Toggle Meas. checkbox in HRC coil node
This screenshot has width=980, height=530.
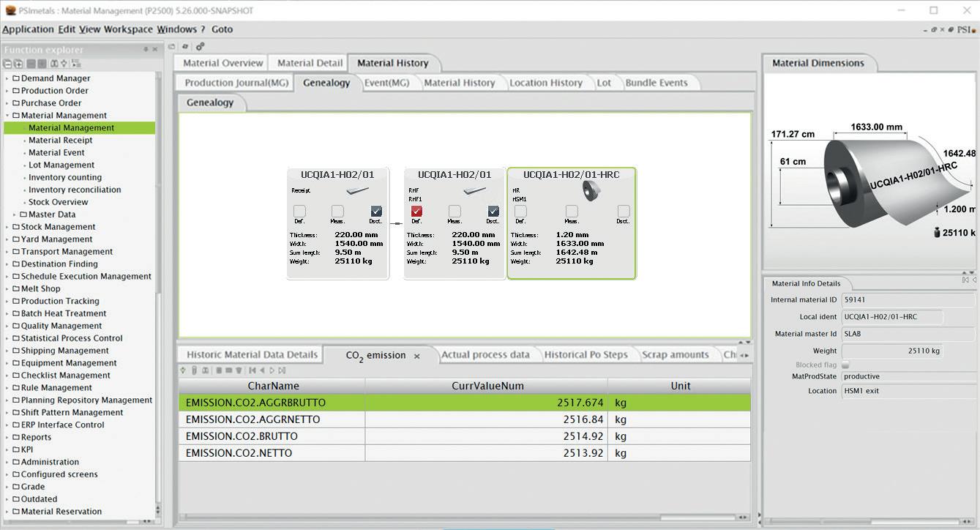[x=572, y=212]
